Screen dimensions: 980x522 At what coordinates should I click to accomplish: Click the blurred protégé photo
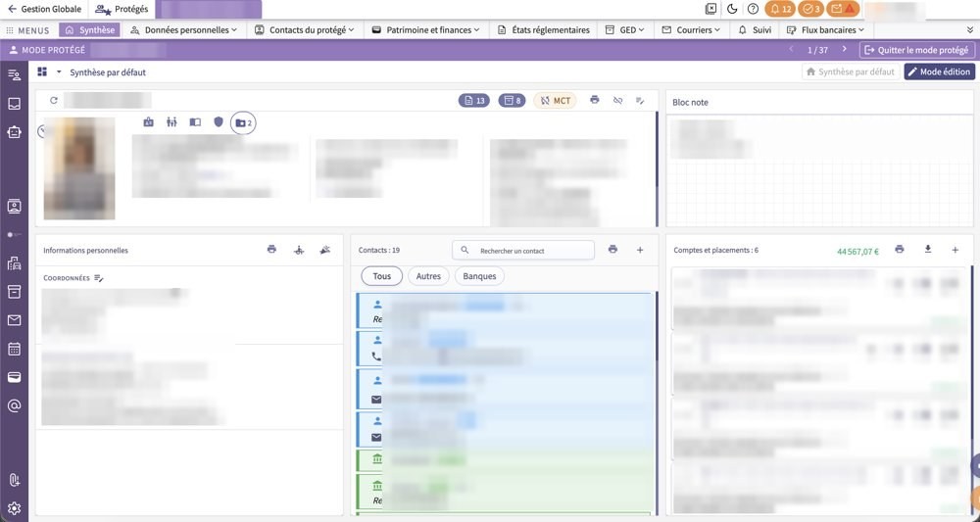[x=79, y=168]
